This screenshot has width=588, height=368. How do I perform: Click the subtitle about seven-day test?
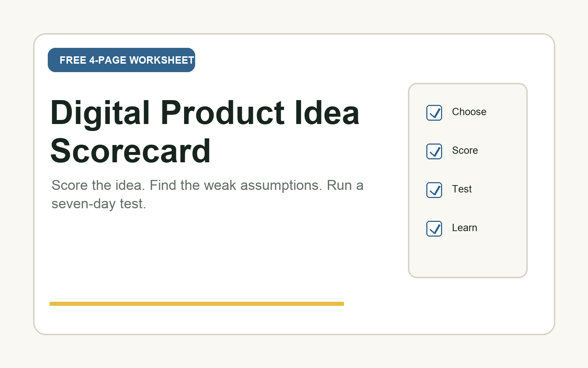pyautogui.click(x=207, y=194)
